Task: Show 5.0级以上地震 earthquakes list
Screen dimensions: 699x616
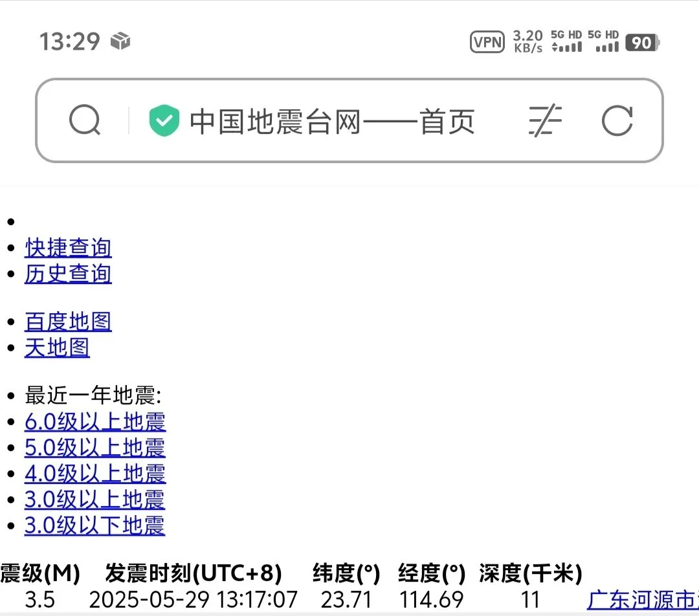Action: point(95,448)
